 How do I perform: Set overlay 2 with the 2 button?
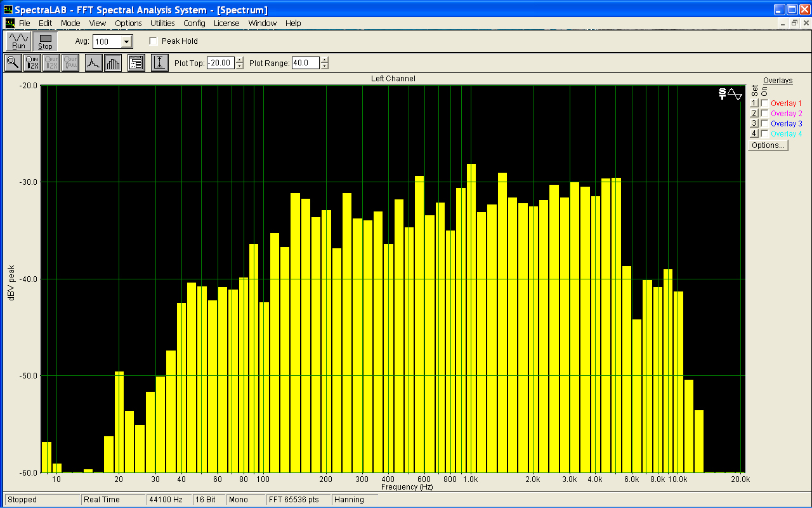coord(754,114)
